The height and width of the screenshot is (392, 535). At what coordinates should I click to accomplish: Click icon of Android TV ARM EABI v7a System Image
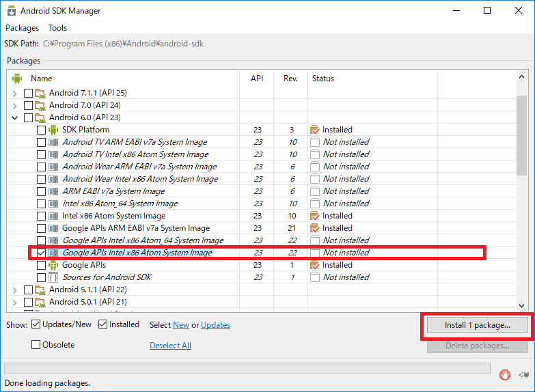point(53,142)
